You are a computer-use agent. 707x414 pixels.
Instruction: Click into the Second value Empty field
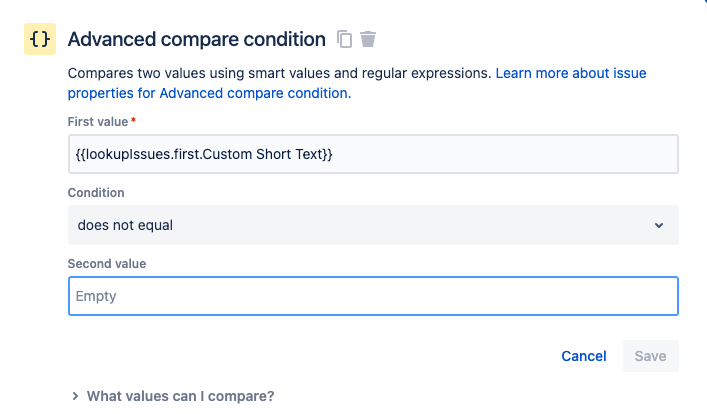[373, 296]
